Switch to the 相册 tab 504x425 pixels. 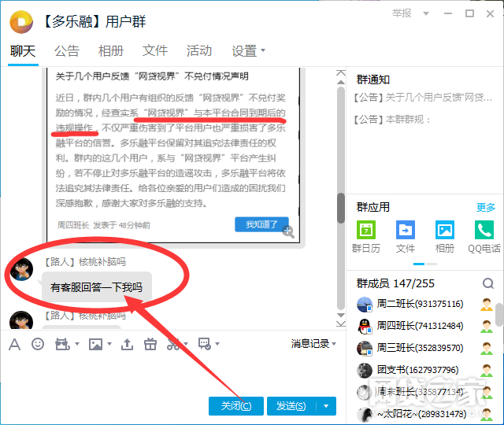(x=111, y=51)
